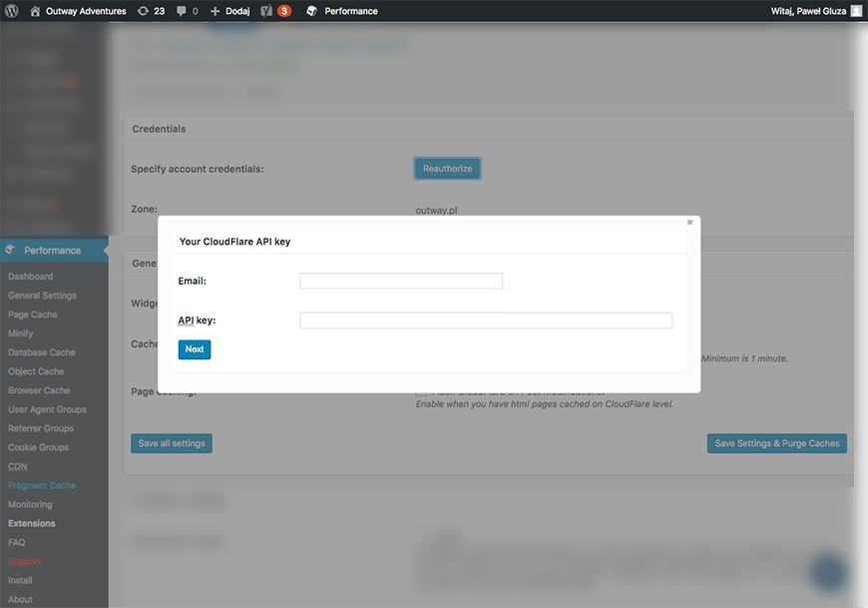
Task: Open Performance in the admin bar
Action: click(x=351, y=11)
